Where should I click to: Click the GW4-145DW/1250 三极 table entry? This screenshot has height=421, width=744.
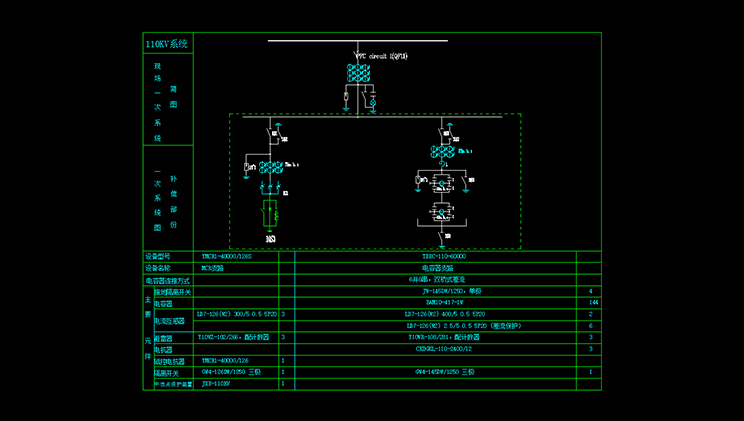click(436, 372)
